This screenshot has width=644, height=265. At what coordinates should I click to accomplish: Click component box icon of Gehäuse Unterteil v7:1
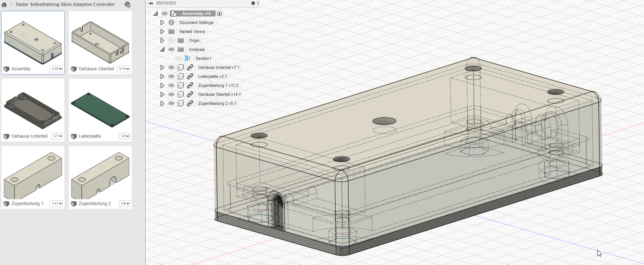(181, 67)
